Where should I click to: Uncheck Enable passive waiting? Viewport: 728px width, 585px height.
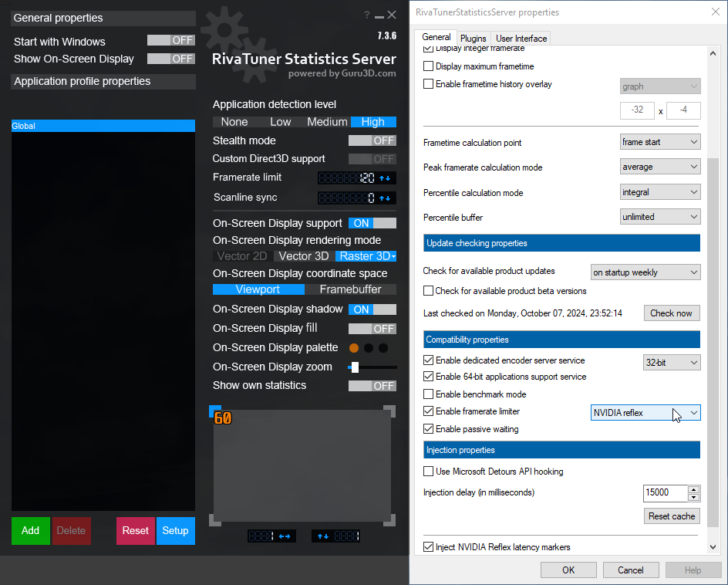pos(429,429)
